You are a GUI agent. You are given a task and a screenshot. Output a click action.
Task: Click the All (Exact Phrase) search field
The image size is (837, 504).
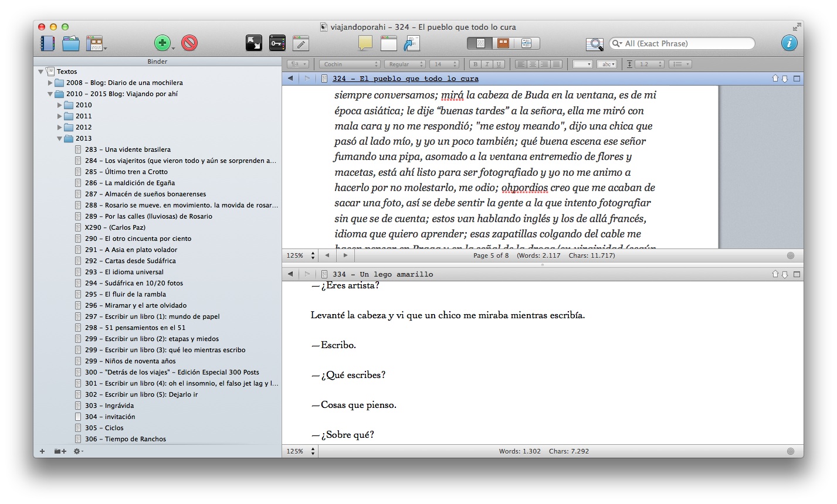pyautogui.click(x=686, y=43)
